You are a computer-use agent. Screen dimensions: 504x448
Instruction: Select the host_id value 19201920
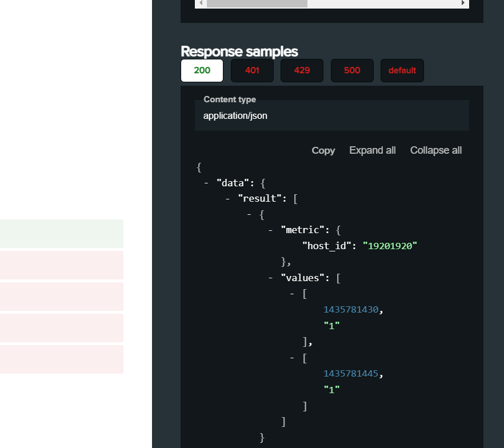(x=390, y=246)
